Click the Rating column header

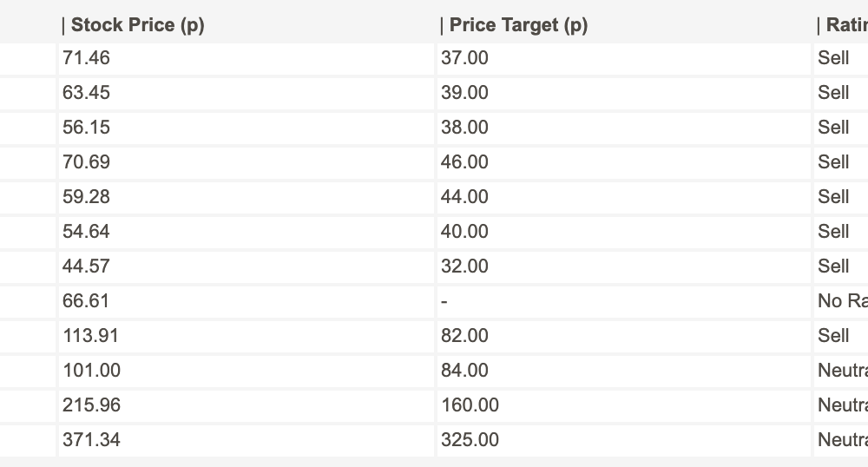tap(841, 25)
